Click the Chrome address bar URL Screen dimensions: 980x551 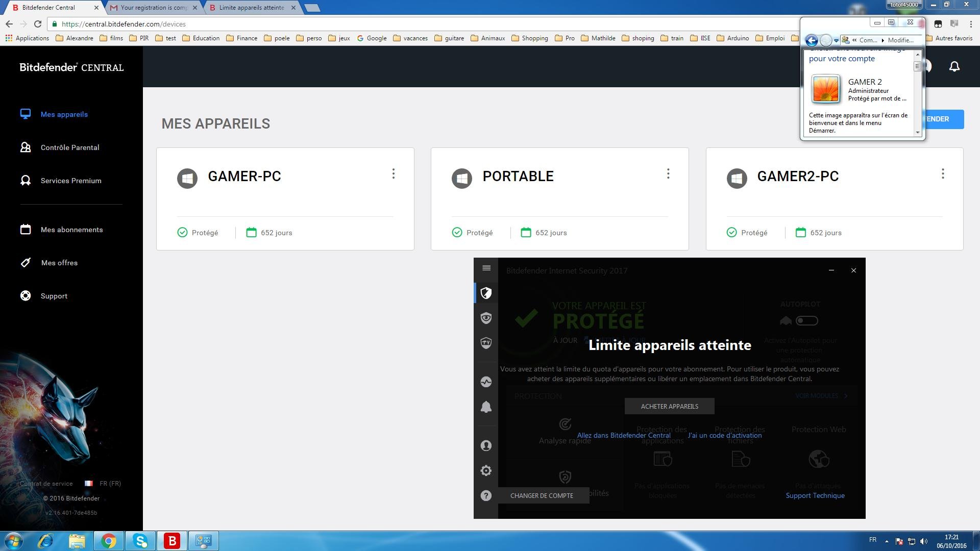[124, 24]
